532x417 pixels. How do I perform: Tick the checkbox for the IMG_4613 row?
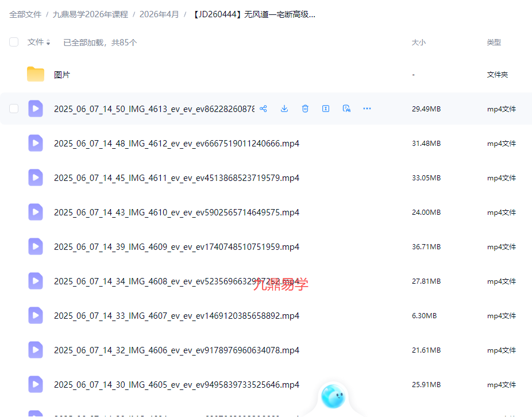click(14, 109)
